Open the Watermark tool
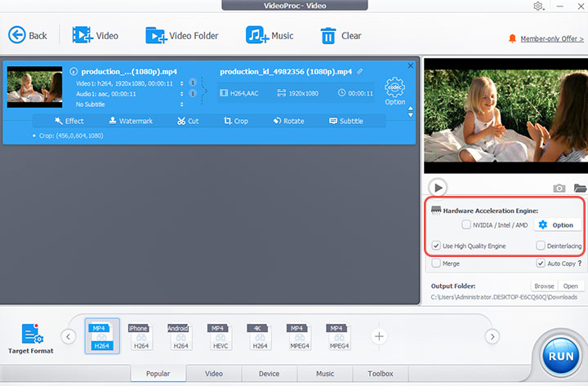The width and height of the screenshot is (588, 386). (131, 121)
